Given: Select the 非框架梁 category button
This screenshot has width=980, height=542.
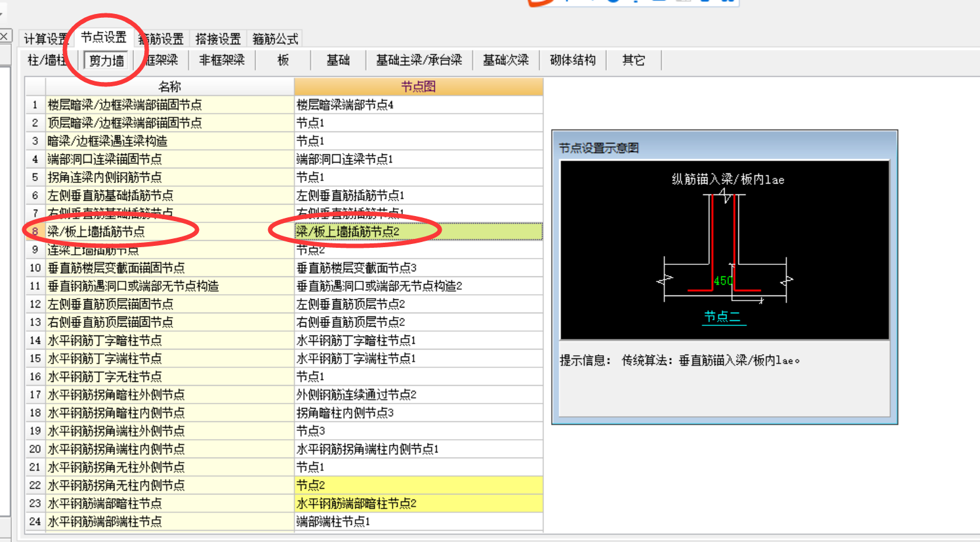Looking at the screenshot, I should pyautogui.click(x=222, y=60).
